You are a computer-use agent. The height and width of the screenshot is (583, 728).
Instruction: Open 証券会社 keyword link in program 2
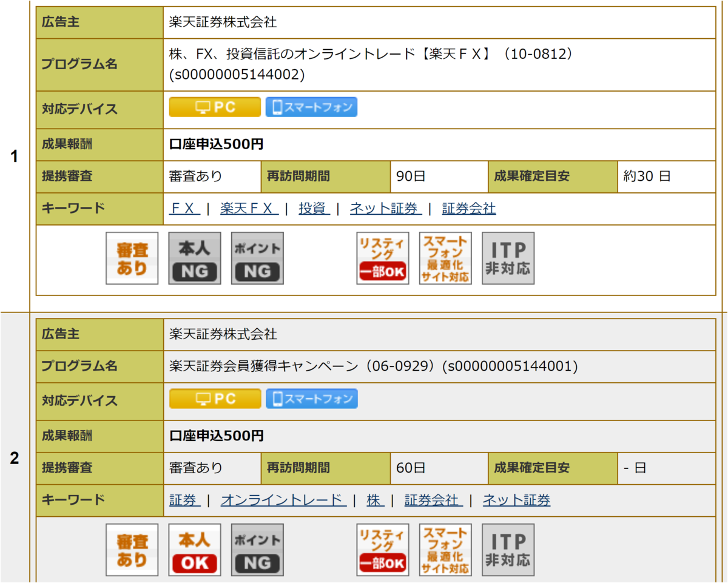[x=433, y=500]
